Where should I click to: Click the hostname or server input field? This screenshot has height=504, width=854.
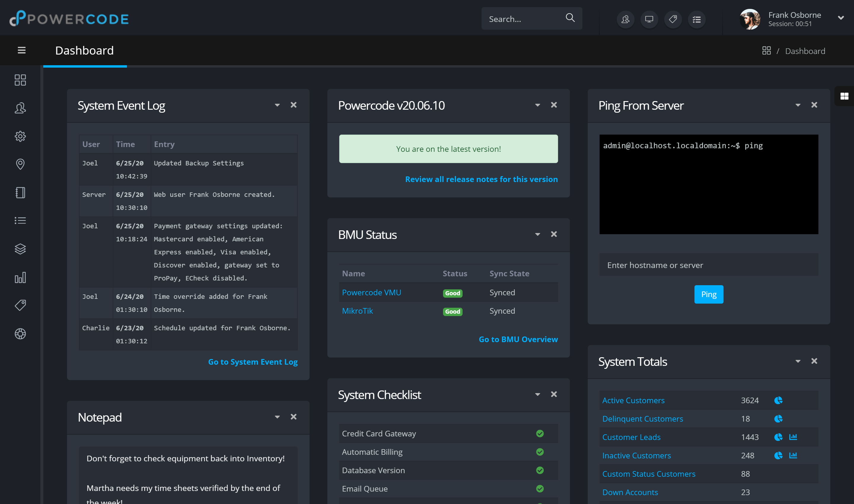click(708, 265)
